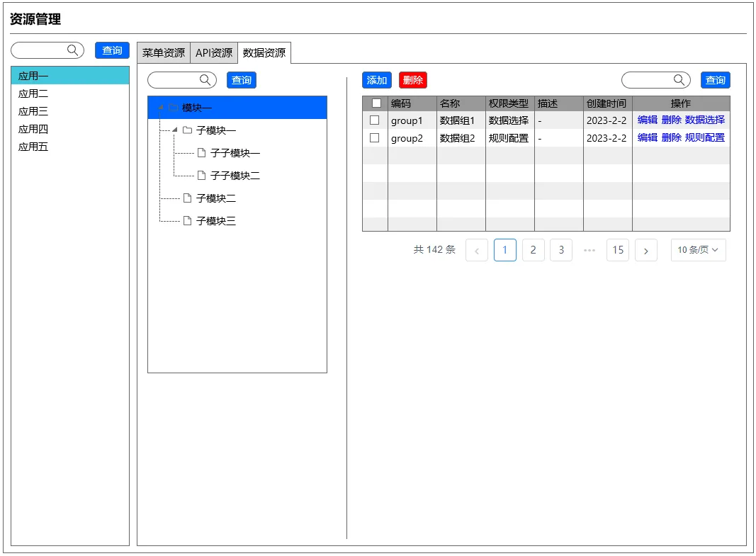This screenshot has height=556, width=756.
Task: Switch to the 菜单资源 tab
Action: click(x=164, y=52)
